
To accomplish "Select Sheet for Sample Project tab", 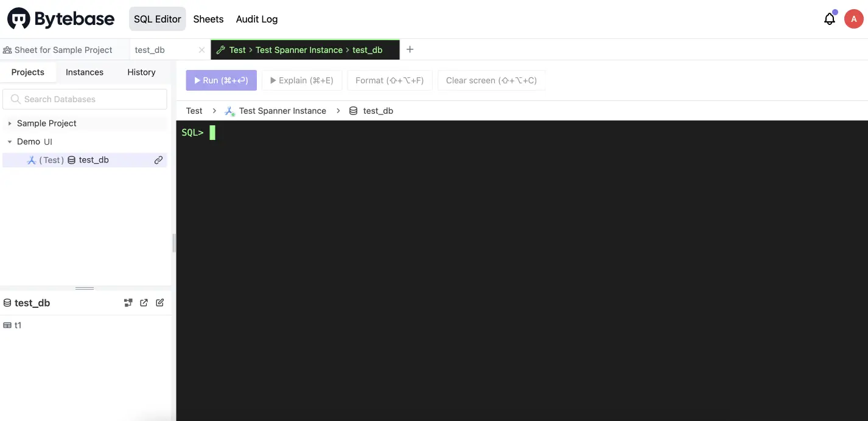I will [x=64, y=50].
